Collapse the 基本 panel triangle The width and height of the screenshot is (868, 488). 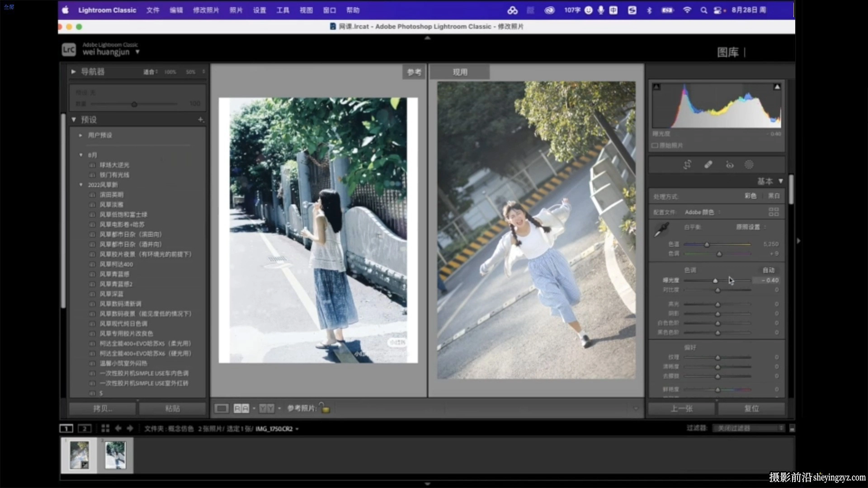tap(781, 181)
